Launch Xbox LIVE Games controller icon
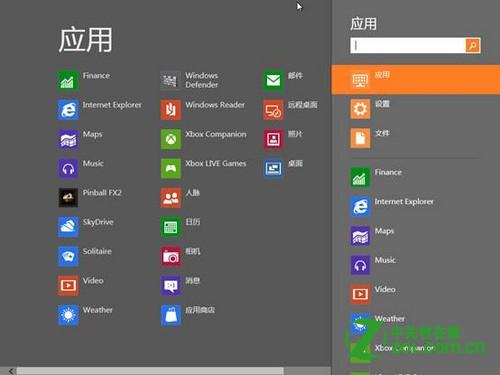The image size is (500, 375). coord(171,168)
